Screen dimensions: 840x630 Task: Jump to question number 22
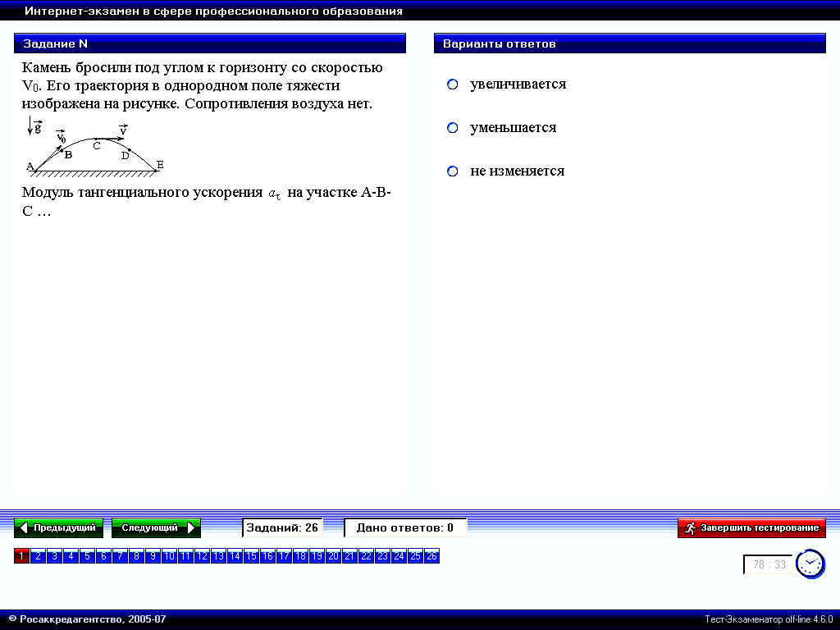tap(366, 556)
